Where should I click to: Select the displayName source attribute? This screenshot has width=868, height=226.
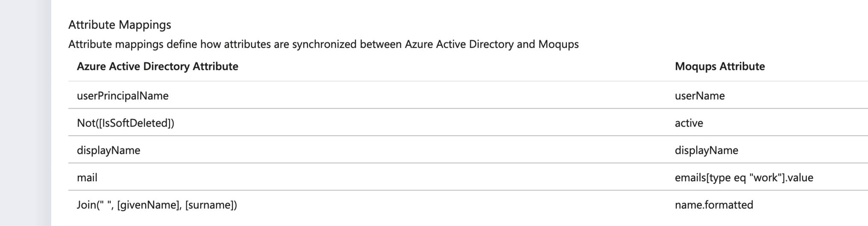108,151
